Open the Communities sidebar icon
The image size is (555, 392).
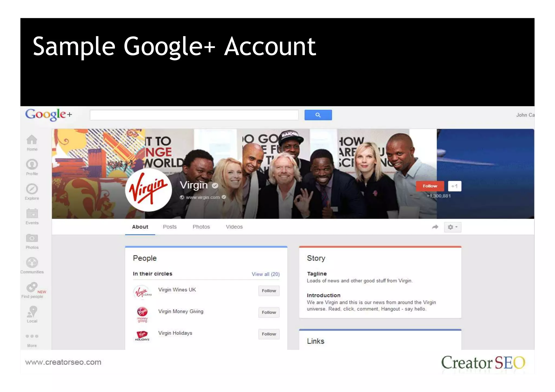[32, 262]
